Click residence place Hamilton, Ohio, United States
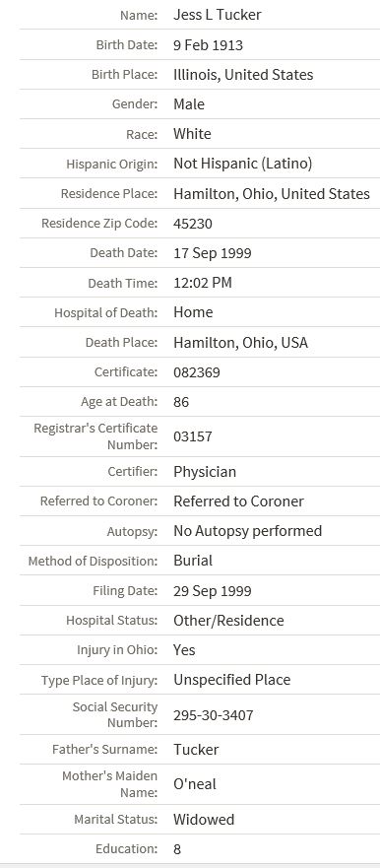 (x=272, y=194)
